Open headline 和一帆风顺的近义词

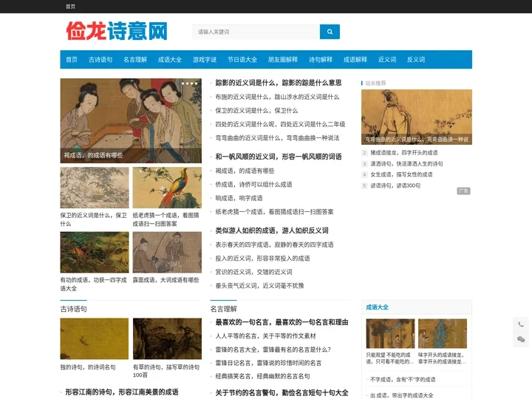[x=279, y=157]
